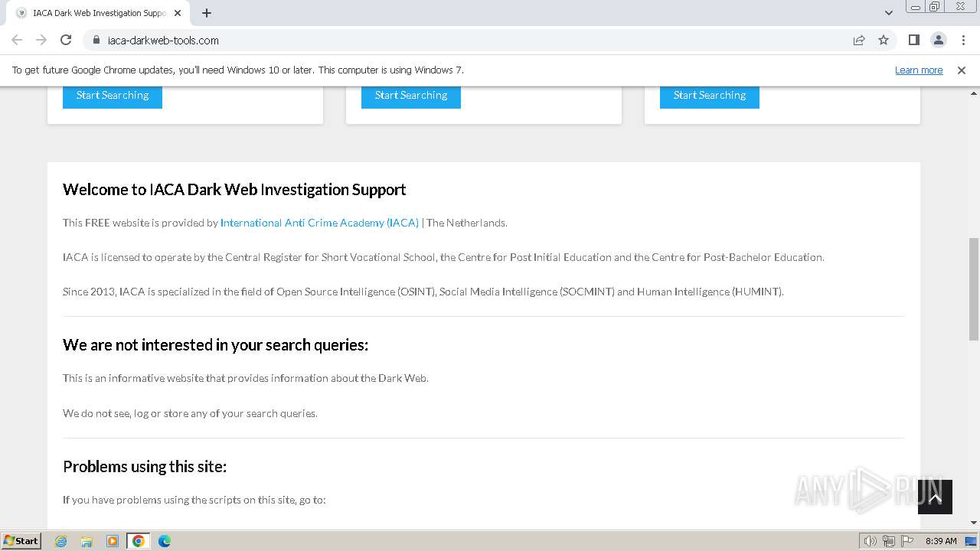The width and height of the screenshot is (980, 551).
Task: Open Windows Media Player from the taskbar
Action: 113,541
